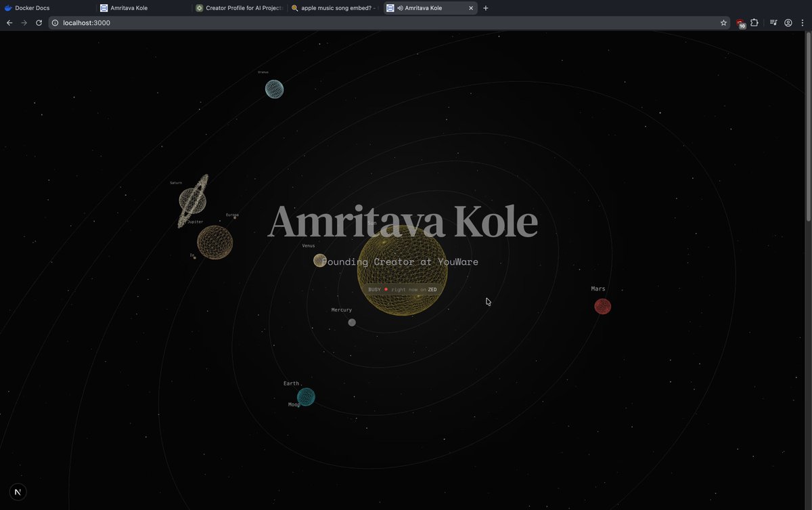This screenshot has height=510, width=812.
Task: Click the small Europa moon dot
Action: point(235,218)
